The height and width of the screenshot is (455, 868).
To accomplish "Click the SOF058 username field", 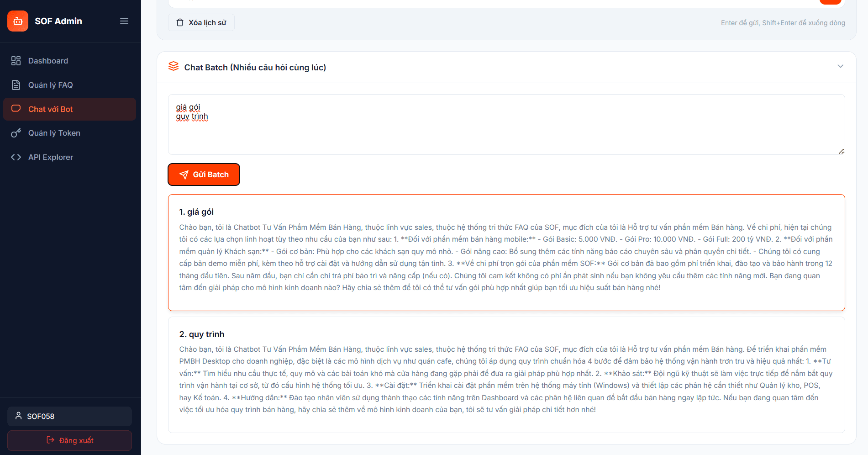I will pos(69,416).
